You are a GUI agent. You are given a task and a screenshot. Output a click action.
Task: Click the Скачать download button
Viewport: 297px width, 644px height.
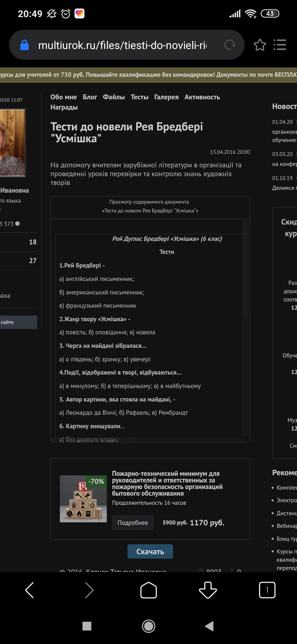point(150,552)
